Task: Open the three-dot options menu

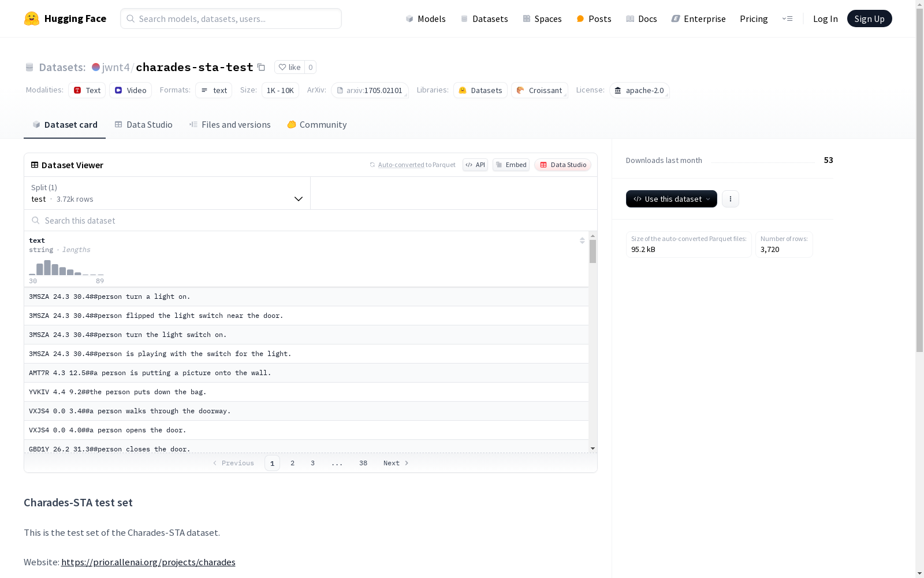Action: [731, 199]
